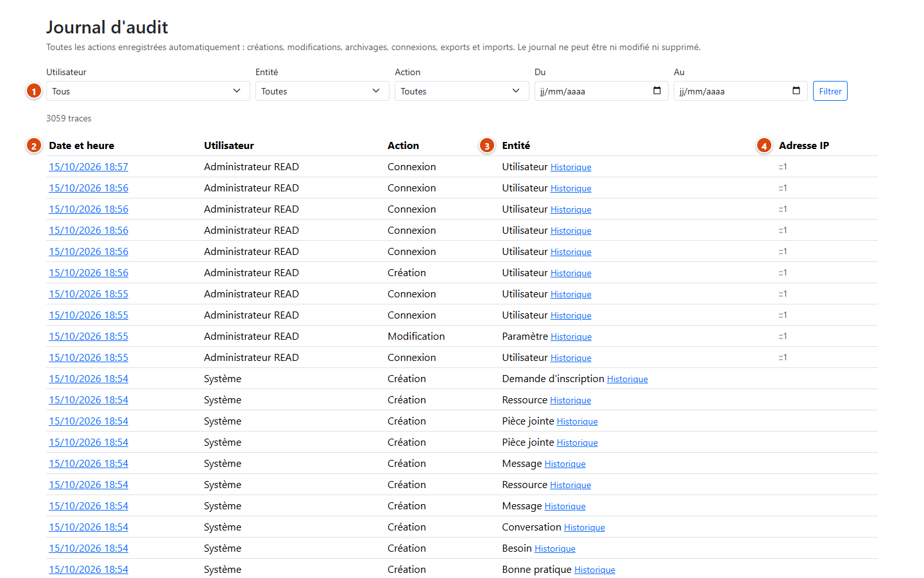Open Historique for the Paramètre entity

point(571,337)
